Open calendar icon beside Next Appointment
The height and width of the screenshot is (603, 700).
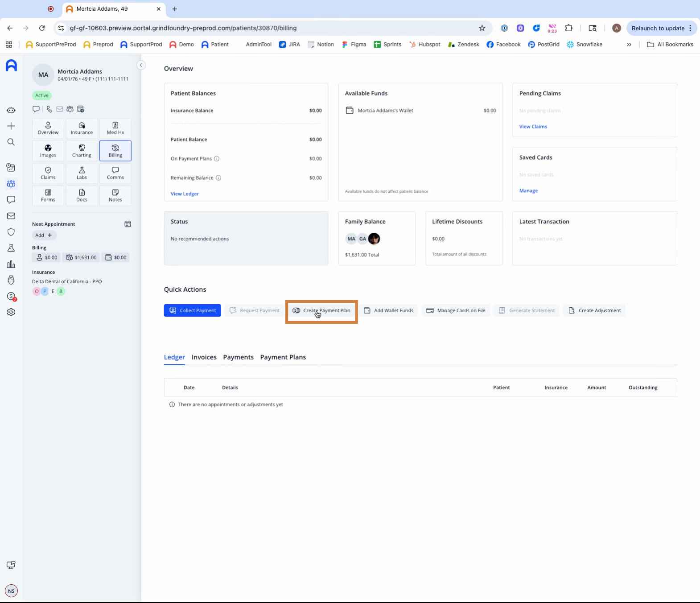tap(128, 224)
